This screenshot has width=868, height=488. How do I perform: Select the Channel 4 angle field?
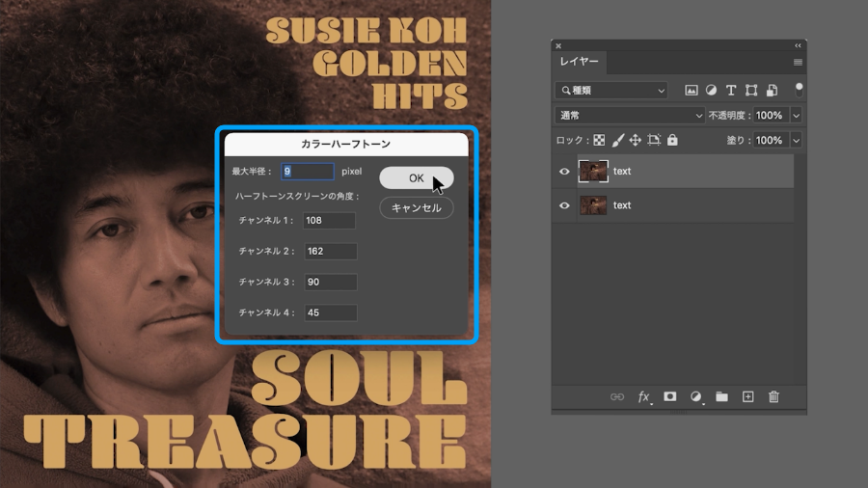tap(331, 312)
